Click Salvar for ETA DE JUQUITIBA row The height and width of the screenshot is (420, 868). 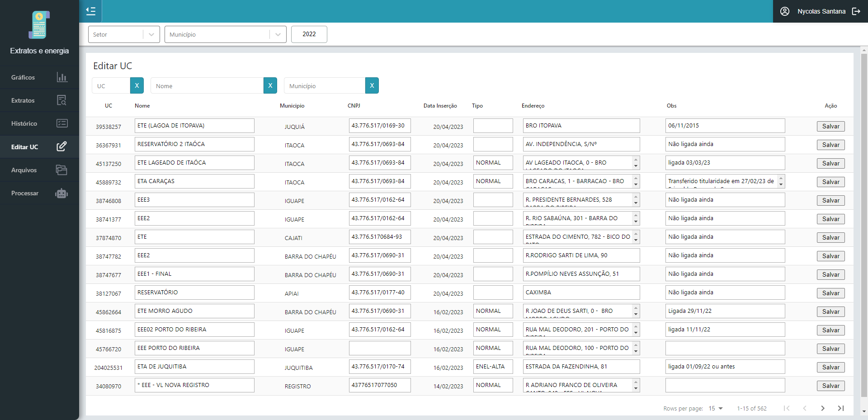coord(830,368)
